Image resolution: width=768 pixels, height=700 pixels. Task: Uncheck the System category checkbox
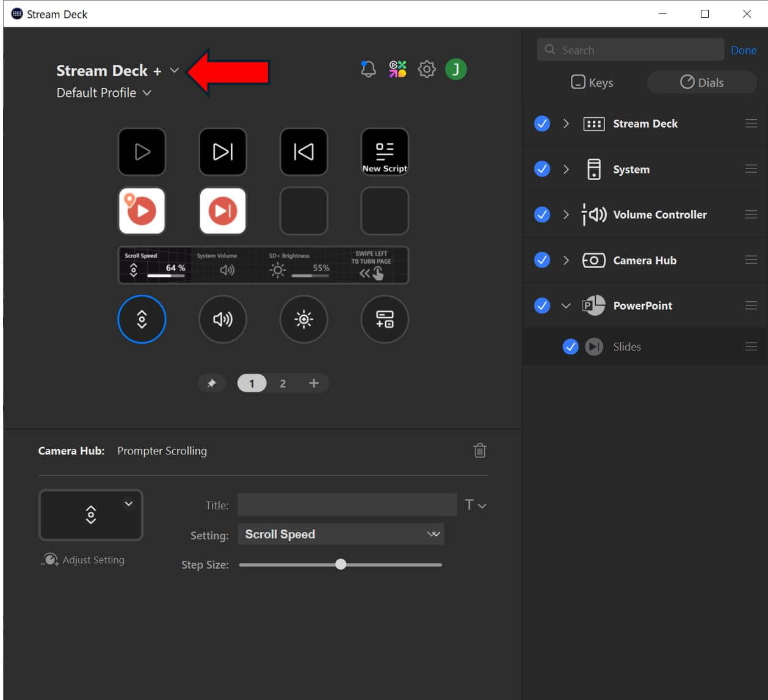point(542,169)
